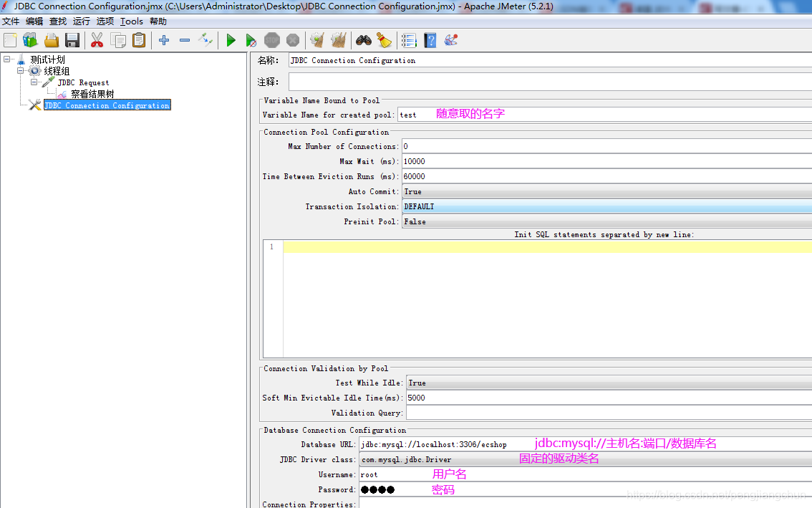Open the Help question mark icon
The width and height of the screenshot is (812, 508).
point(430,40)
